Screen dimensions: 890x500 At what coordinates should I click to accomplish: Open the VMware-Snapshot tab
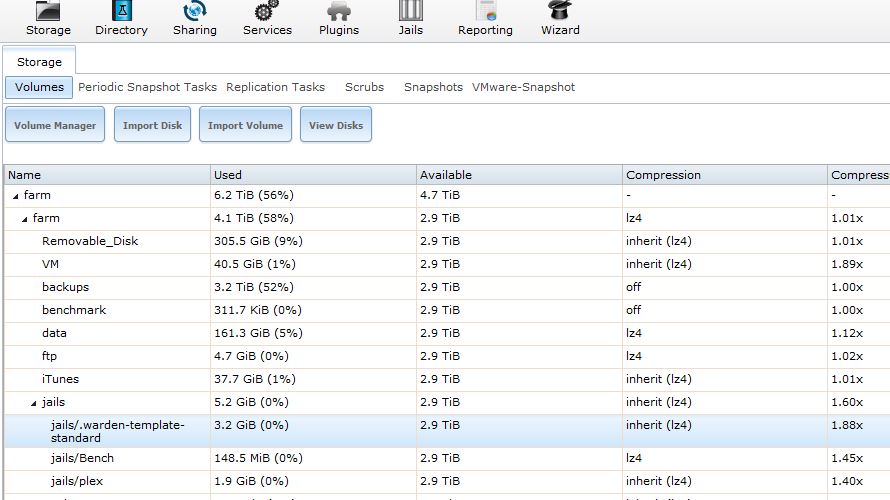[523, 87]
